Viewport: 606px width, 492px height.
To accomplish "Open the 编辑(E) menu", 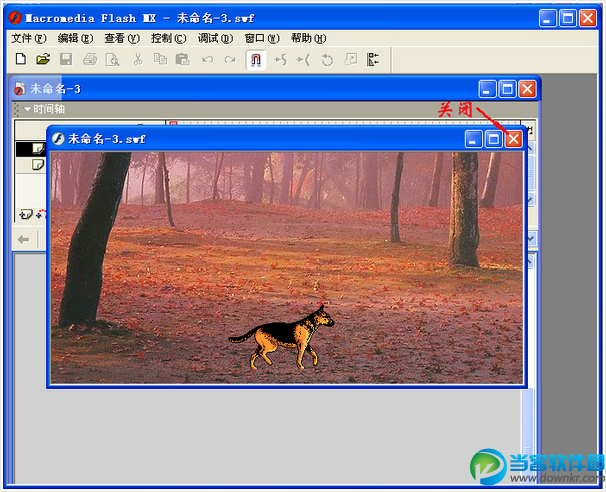I will pos(75,38).
